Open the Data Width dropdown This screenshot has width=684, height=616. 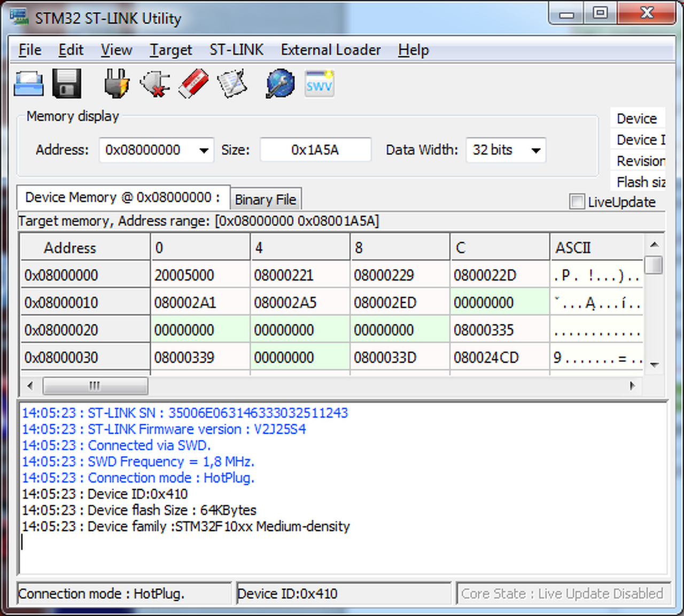click(536, 150)
